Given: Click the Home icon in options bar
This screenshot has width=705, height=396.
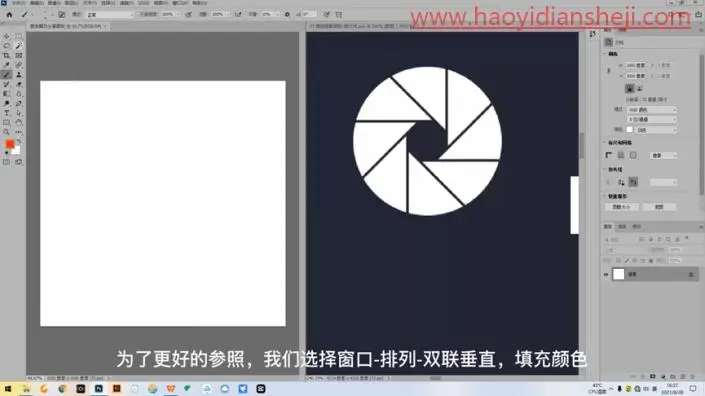Looking at the screenshot, I should [x=9, y=14].
